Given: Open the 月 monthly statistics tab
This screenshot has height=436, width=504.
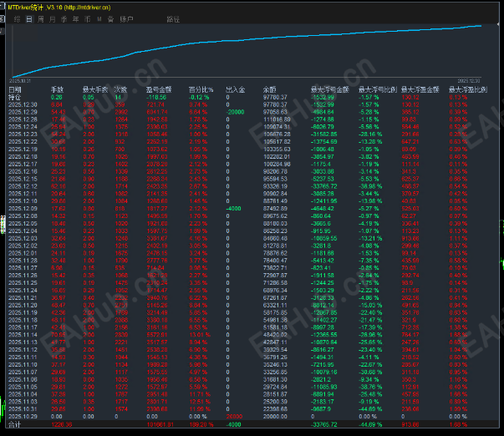Looking at the screenshot, I should point(52,19).
